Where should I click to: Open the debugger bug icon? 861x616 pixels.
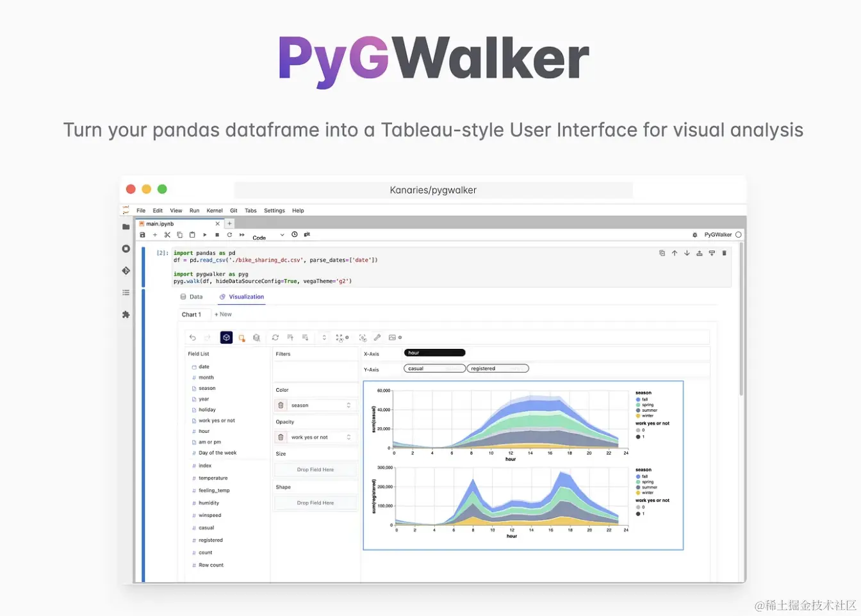click(x=694, y=235)
